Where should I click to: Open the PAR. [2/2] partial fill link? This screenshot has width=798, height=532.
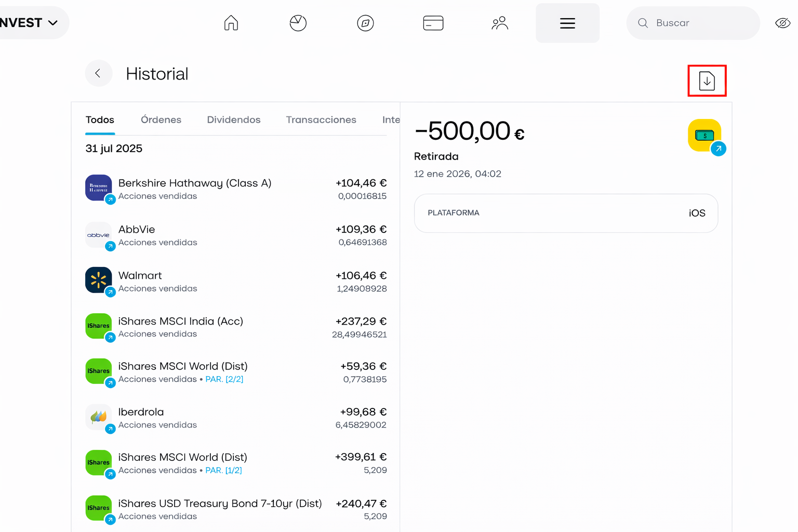(224, 379)
